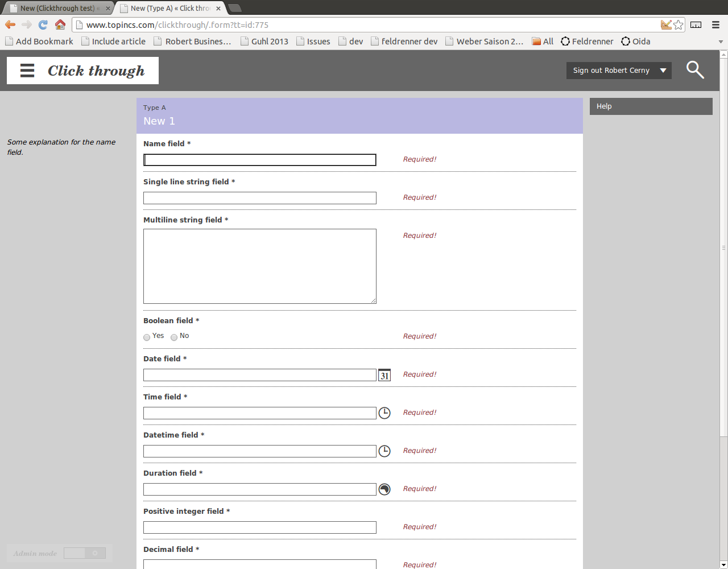Expand the bookmarks bar overflow arrow

click(721, 42)
